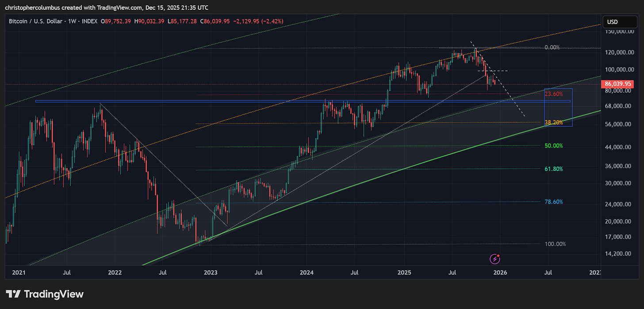Click the close value C86,039.95

tap(215, 21)
